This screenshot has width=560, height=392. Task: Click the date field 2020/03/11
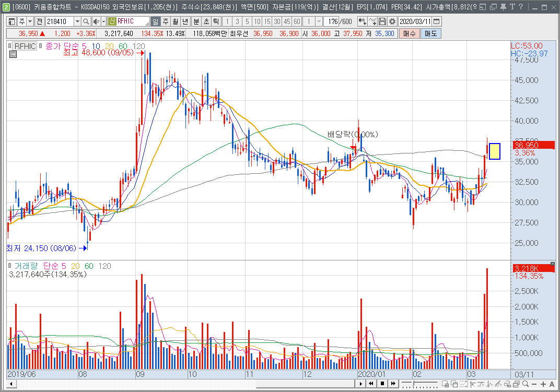(415, 22)
